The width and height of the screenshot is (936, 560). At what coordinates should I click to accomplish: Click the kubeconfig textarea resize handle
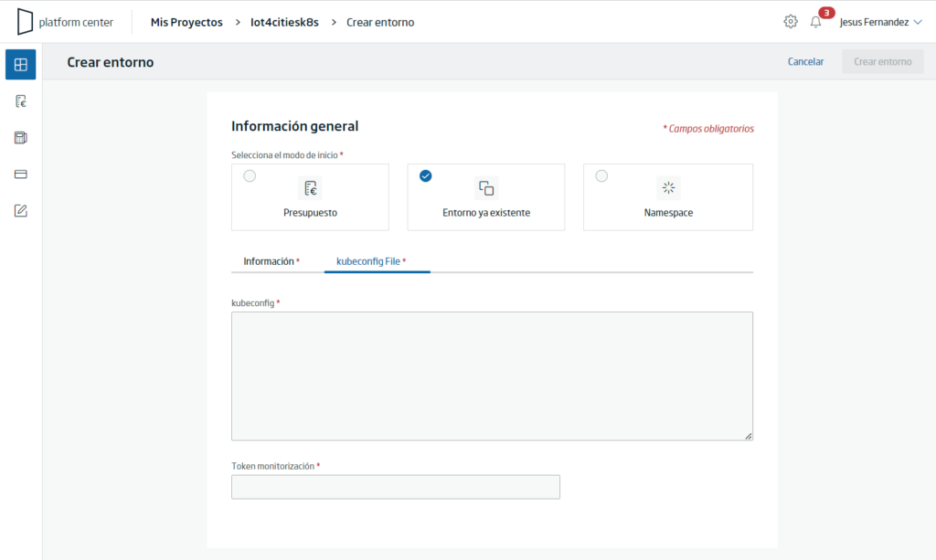click(748, 436)
